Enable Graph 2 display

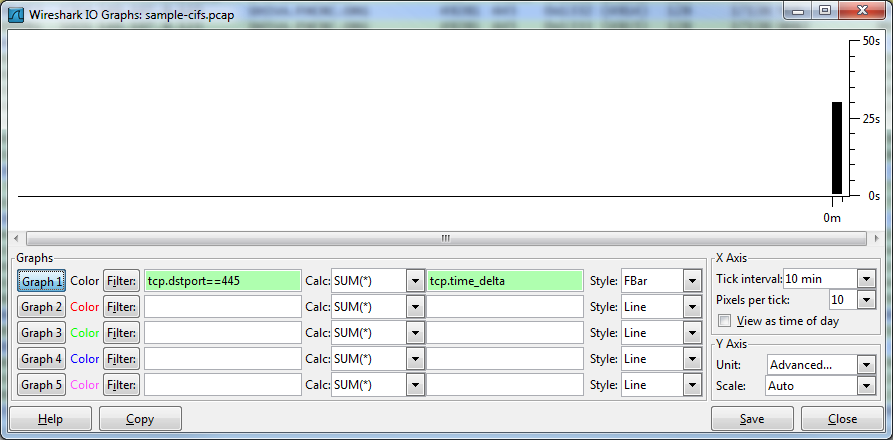pyautogui.click(x=42, y=307)
